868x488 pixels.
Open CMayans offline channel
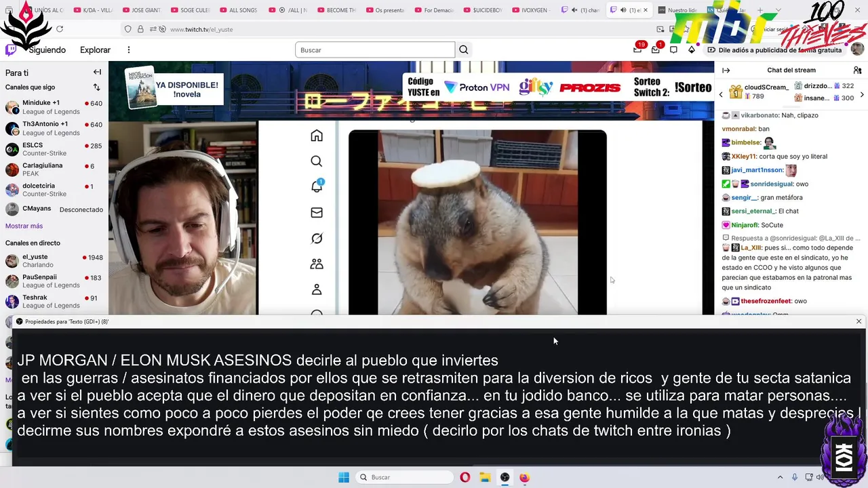point(54,209)
